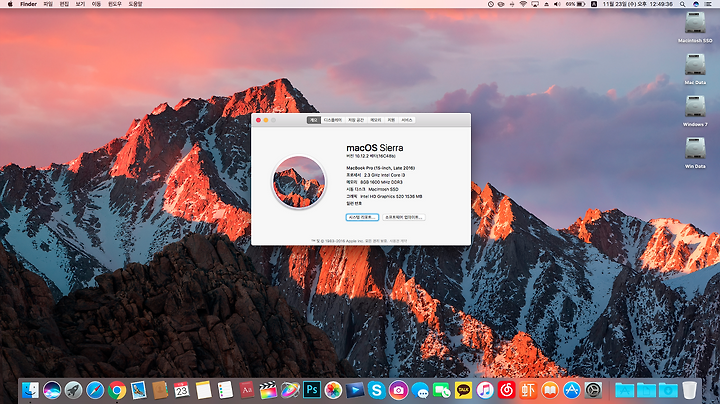Switch to the 서비스 service tab

tap(407, 120)
